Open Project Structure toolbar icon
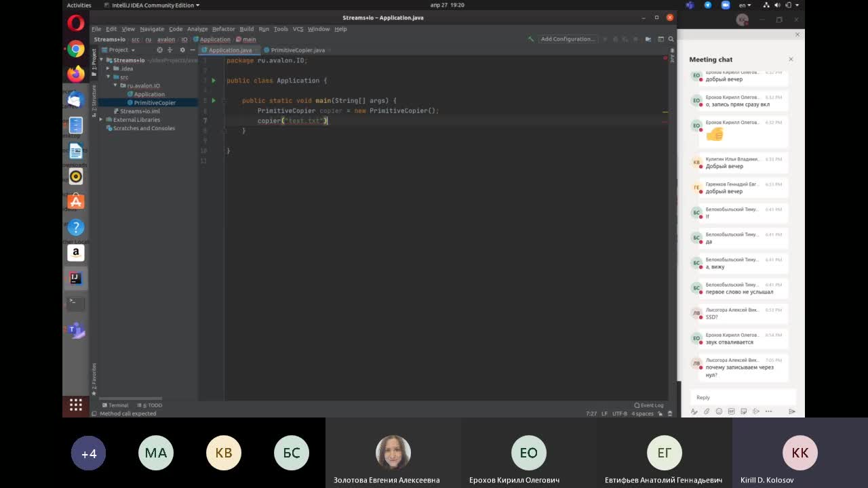The height and width of the screenshot is (488, 868). [x=648, y=39]
